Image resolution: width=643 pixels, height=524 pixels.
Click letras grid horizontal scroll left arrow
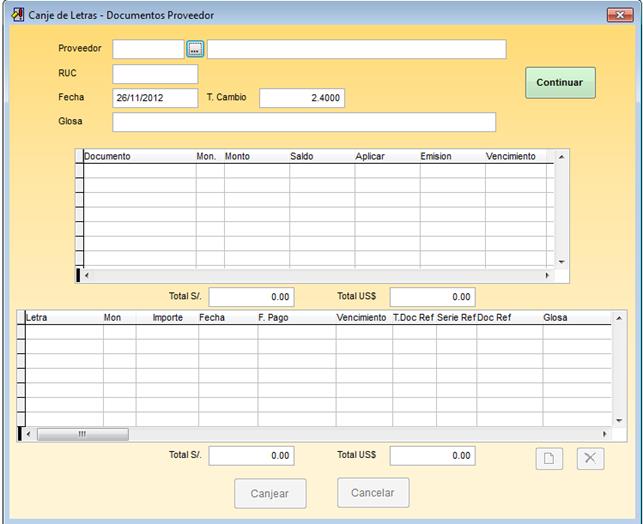point(28,434)
